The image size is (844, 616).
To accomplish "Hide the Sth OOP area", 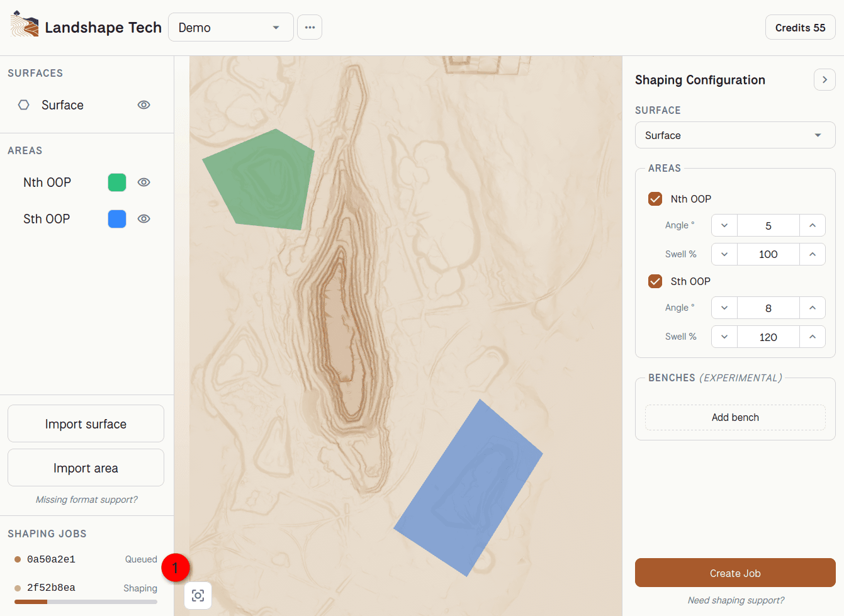I will pyautogui.click(x=144, y=219).
